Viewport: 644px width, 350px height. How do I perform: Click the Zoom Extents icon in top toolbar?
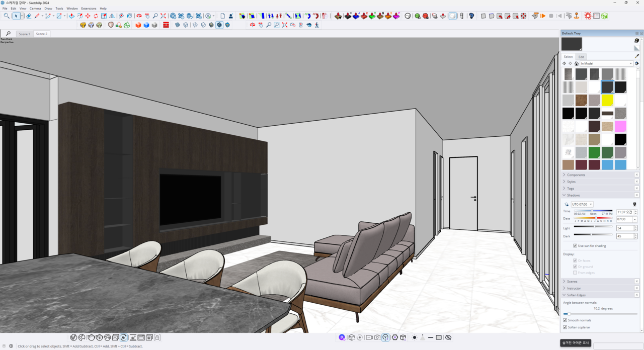pos(163,16)
